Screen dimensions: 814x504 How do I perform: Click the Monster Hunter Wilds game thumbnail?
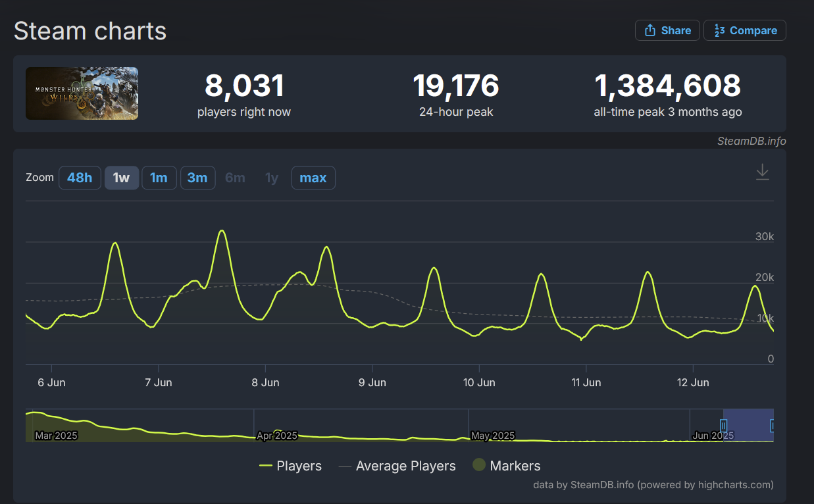click(82, 93)
